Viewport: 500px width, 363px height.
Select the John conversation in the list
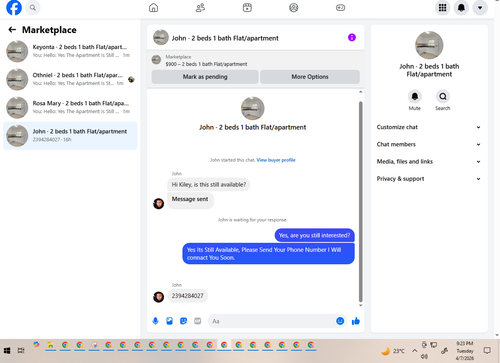tap(70, 135)
